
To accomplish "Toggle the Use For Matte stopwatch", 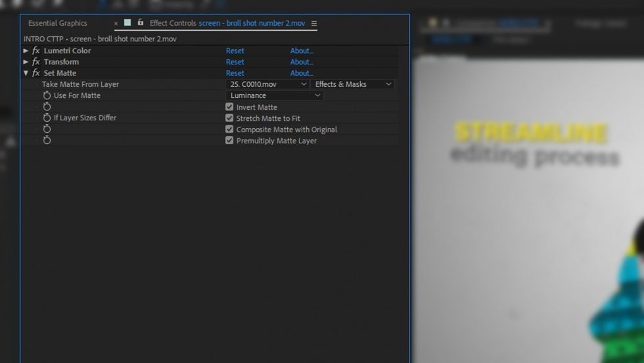I will (47, 95).
